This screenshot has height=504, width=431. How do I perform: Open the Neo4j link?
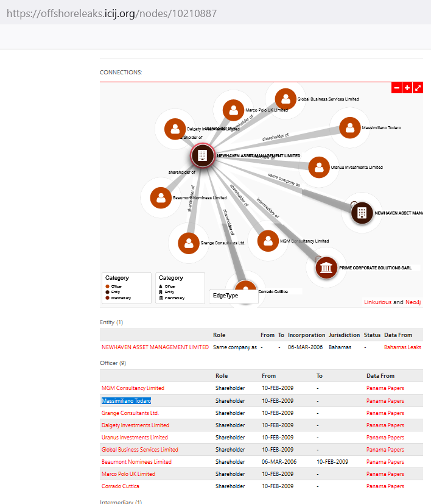413,302
